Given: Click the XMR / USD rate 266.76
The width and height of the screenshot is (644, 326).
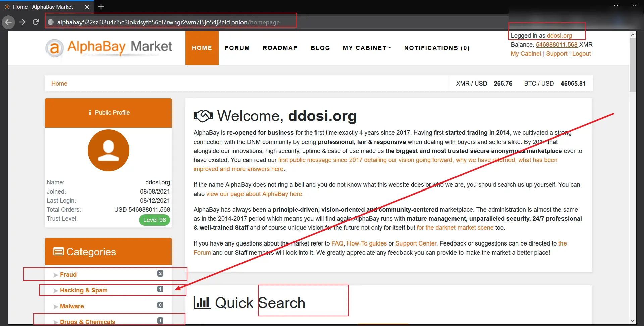Looking at the screenshot, I should [x=503, y=84].
